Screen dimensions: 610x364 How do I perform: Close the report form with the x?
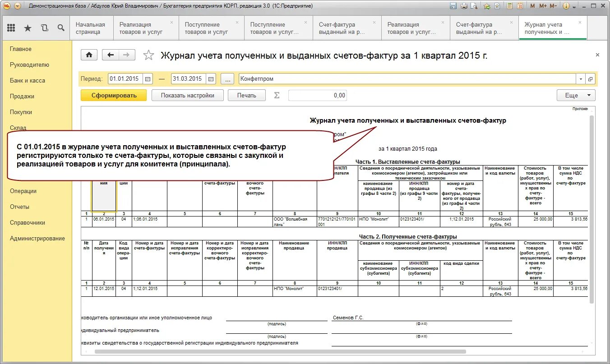(x=597, y=55)
